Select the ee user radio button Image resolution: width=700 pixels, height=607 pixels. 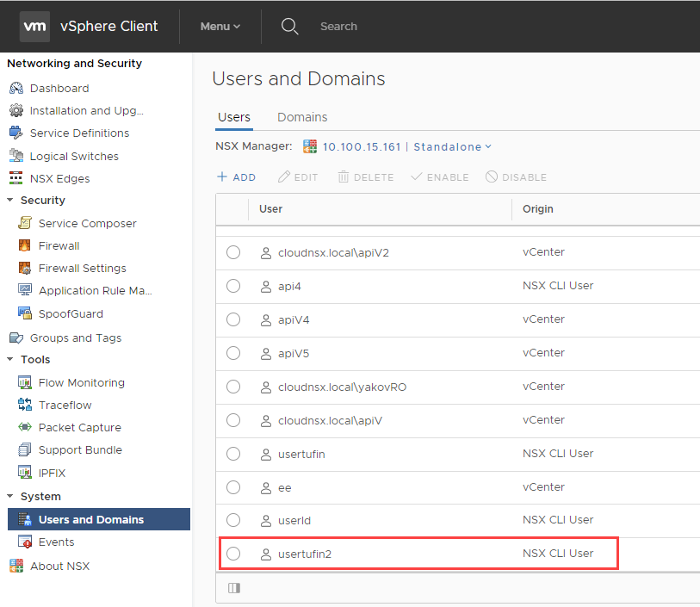[x=233, y=487]
